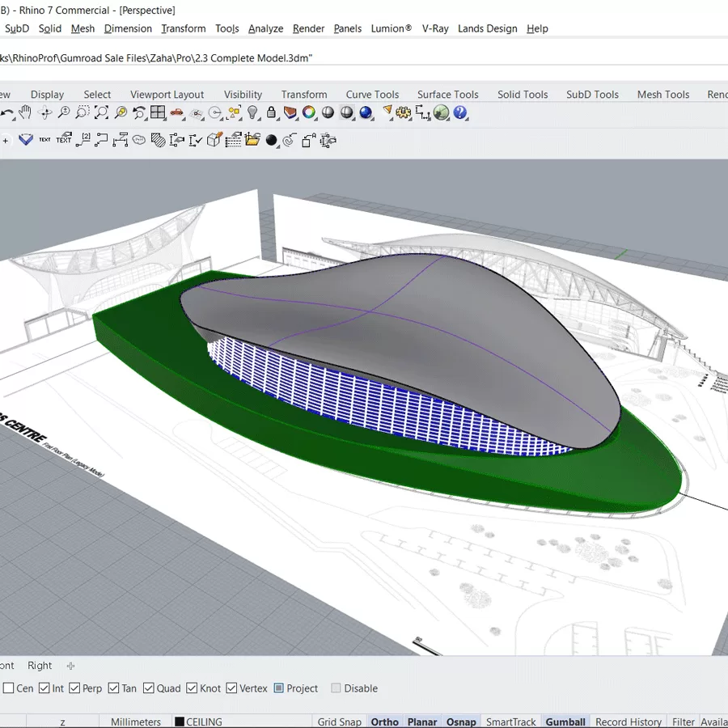Image resolution: width=728 pixels, height=728 pixels.
Task: Click the red car Set View icon
Action: coord(177,112)
